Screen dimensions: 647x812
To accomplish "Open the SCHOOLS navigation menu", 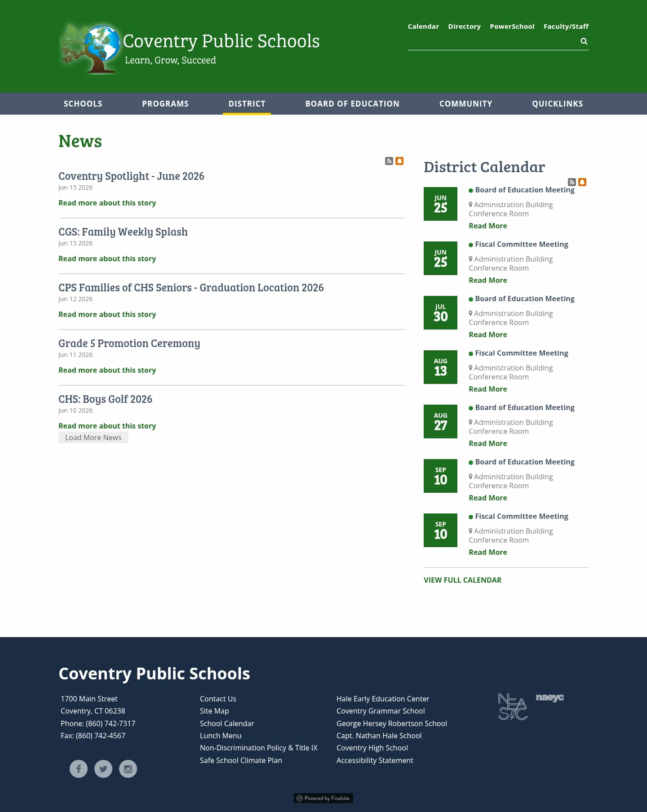I will 83,104.
